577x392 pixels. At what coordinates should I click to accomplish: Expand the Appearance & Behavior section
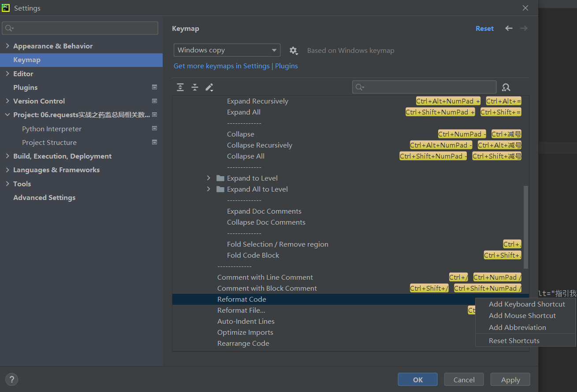pos(7,46)
